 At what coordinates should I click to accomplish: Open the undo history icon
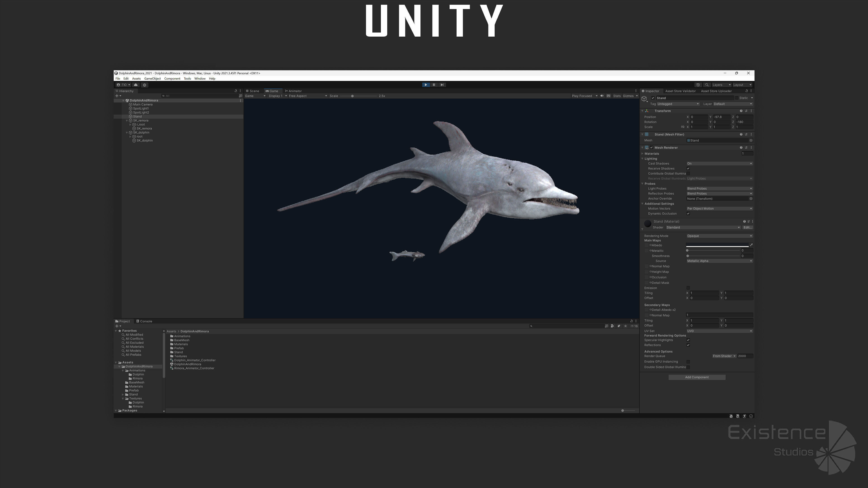(698, 85)
